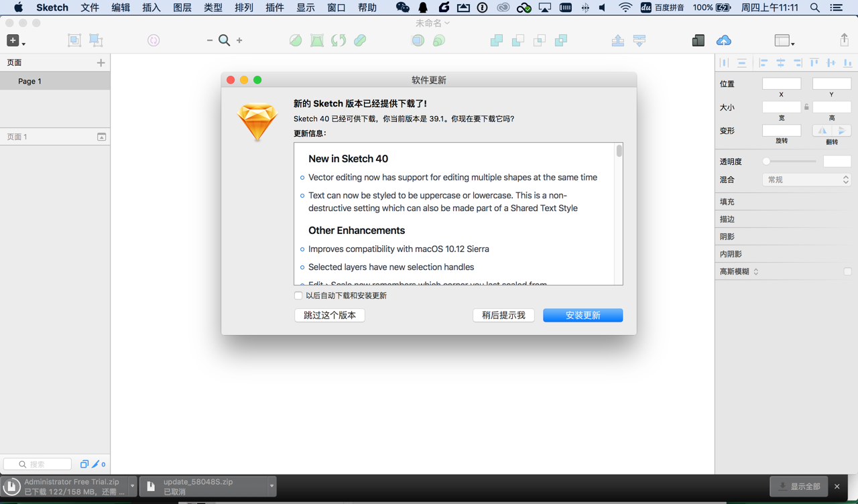
Task: Click the Create Symbol toolbar icon
Action: pyautogui.click(x=154, y=41)
